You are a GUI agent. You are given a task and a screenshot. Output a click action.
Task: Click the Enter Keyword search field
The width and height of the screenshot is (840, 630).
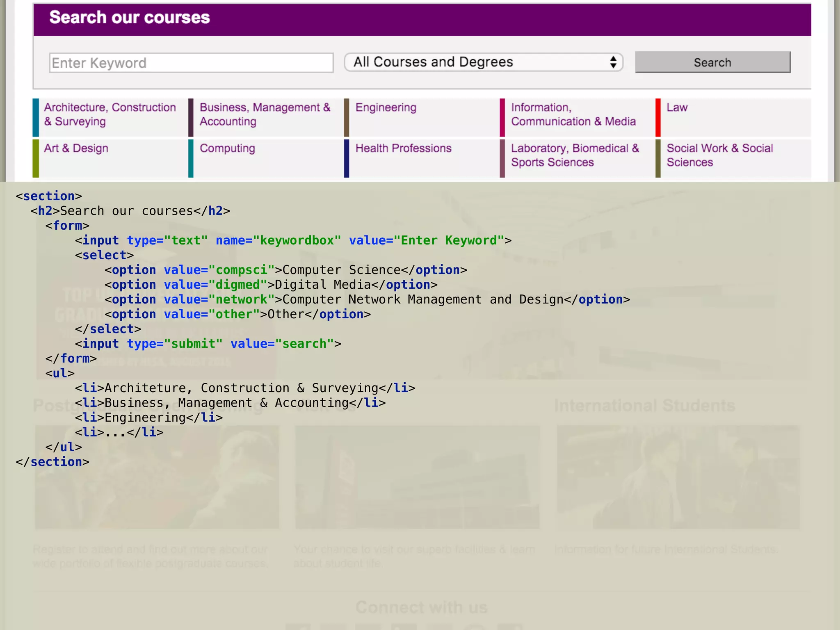(191, 63)
